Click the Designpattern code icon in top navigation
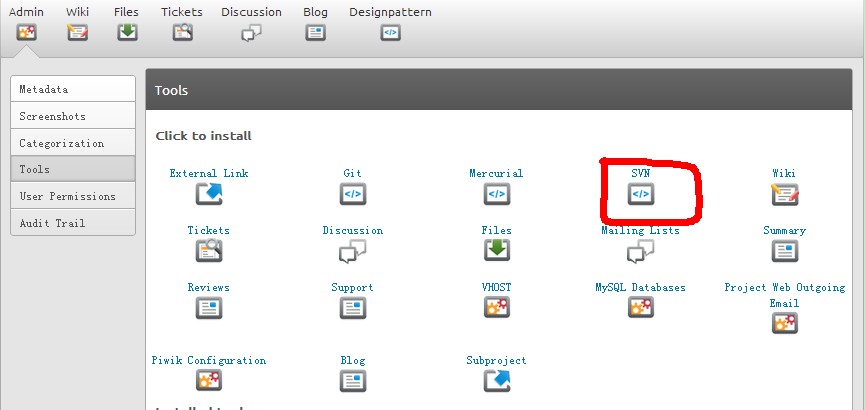 tap(390, 33)
